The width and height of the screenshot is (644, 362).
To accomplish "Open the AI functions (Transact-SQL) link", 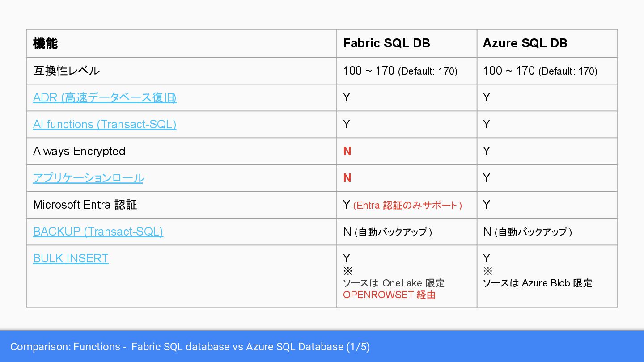I will [105, 124].
